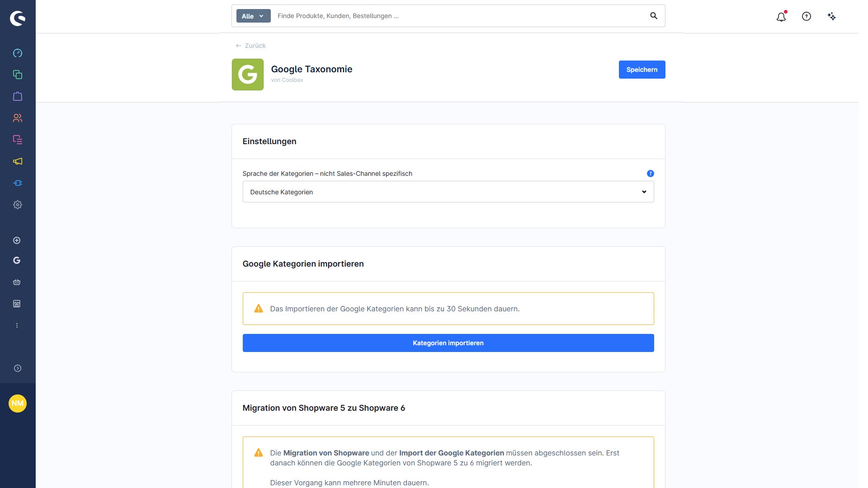Open the Settings gear icon in sidebar
The height and width of the screenshot is (488, 868).
[x=18, y=205]
